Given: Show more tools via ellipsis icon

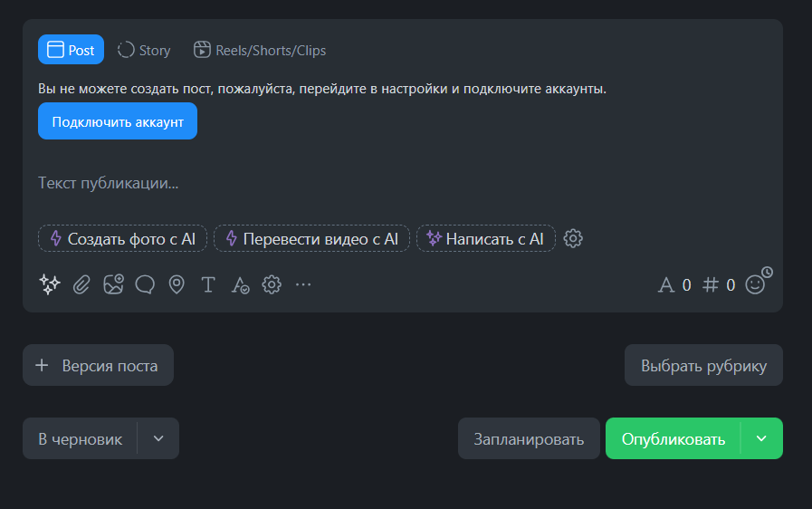Looking at the screenshot, I should pos(303,284).
